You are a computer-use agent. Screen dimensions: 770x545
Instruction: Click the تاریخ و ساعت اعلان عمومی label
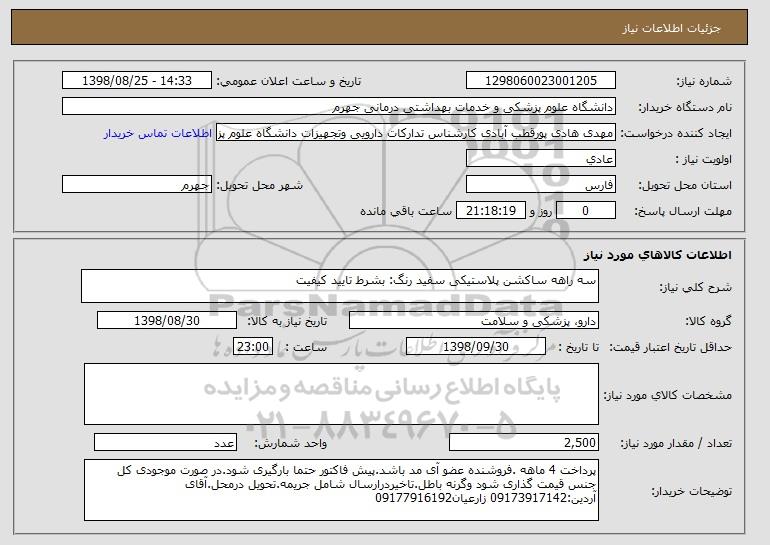point(289,81)
